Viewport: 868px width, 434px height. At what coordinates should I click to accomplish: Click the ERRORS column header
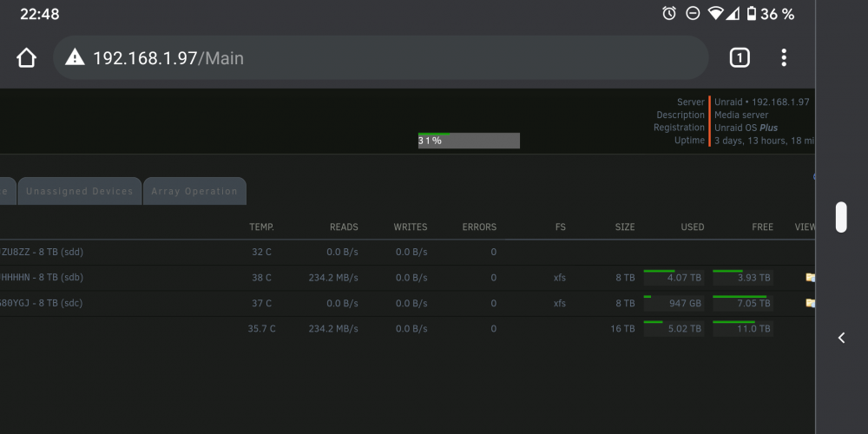[x=479, y=227]
